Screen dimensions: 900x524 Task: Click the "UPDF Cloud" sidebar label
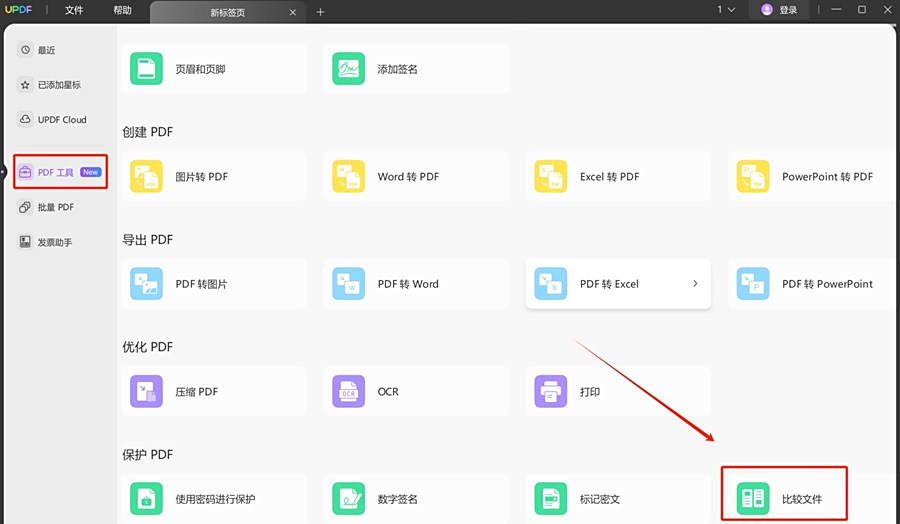click(x=62, y=119)
